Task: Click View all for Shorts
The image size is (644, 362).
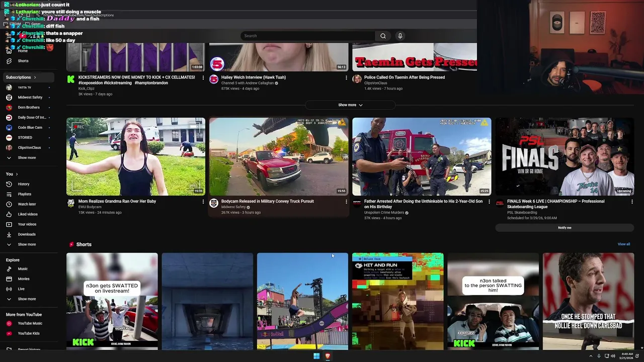Action: 624,244
